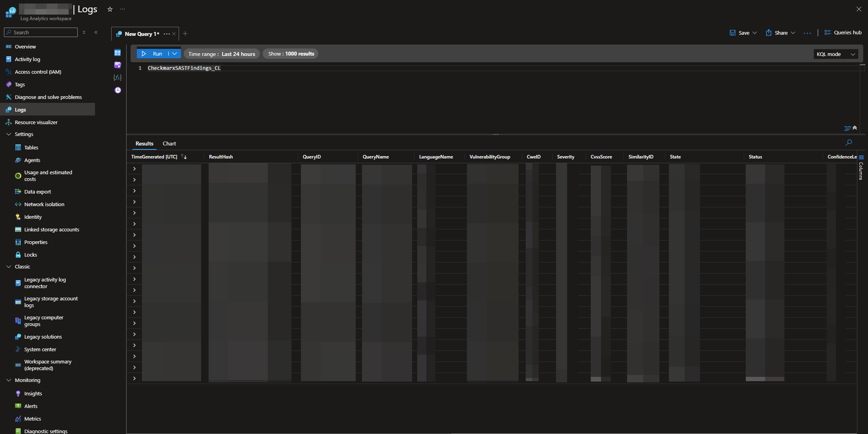Image resolution: width=868 pixels, height=434 pixels.
Task: Open the KQL mode dropdown
Action: [x=836, y=54]
